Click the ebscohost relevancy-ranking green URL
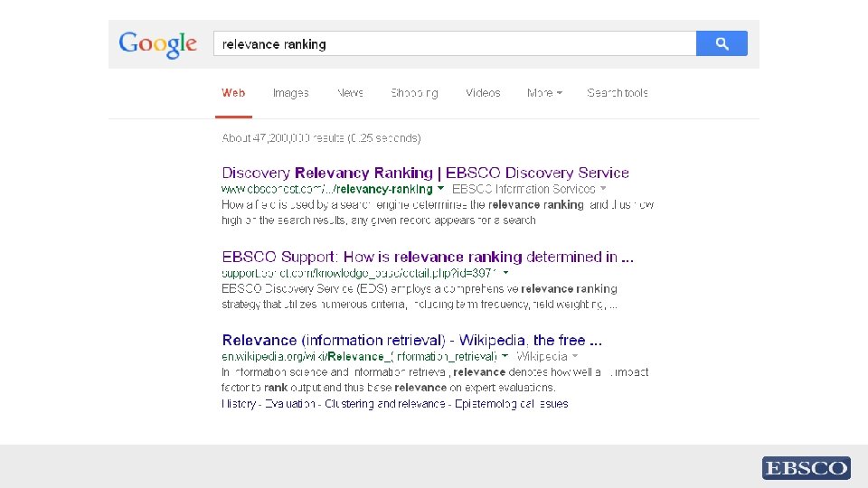This screenshot has height=488, width=868. (327, 189)
